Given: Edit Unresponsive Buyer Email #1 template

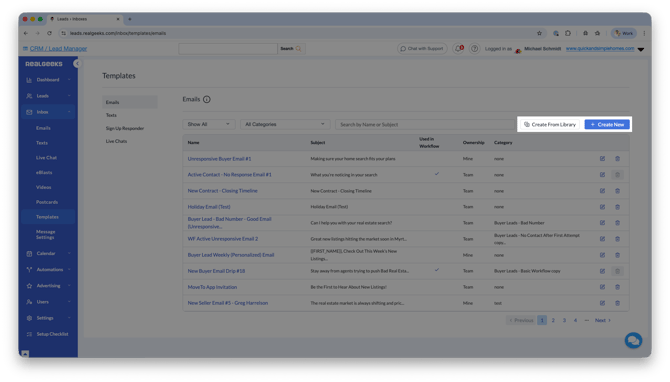Looking at the screenshot, I should coord(602,159).
